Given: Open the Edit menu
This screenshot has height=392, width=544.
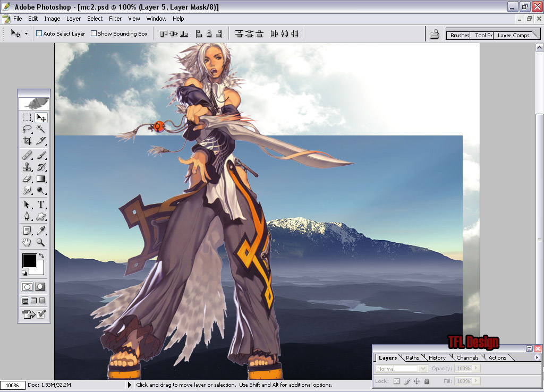Looking at the screenshot, I should click(x=33, y=19).
